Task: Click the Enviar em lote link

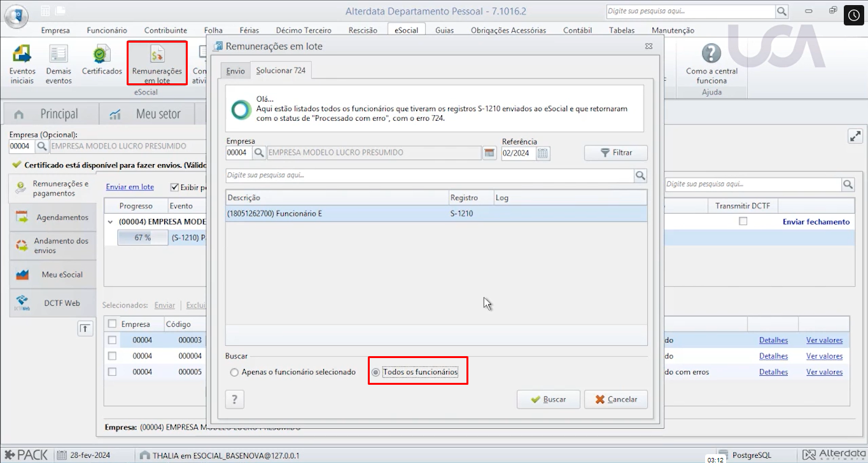Action: click(130, 187)
